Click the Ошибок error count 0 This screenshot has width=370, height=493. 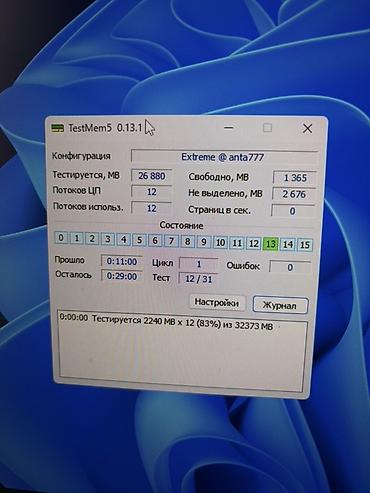coord(290,267)
